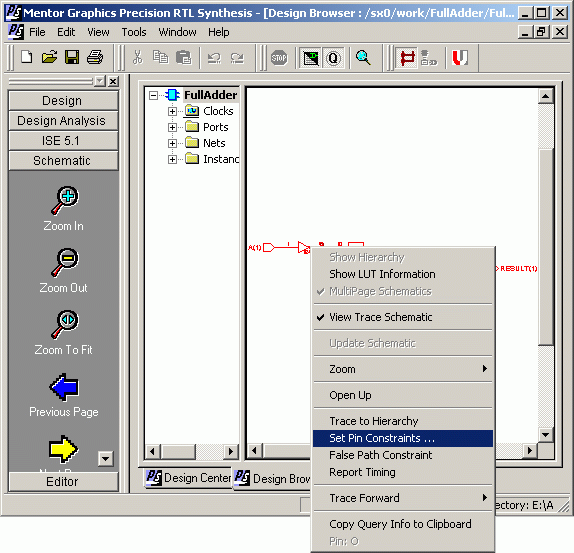Image resolution: width=574 pixels, height=553 pixels.
Task: Collapse the FullAdder tree node
Action: 153,96
